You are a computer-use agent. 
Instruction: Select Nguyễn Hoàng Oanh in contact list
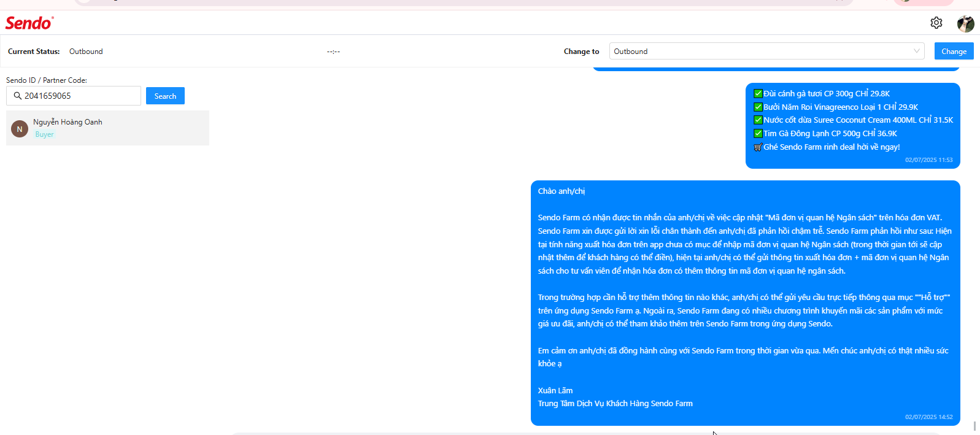tap(107, 128)
